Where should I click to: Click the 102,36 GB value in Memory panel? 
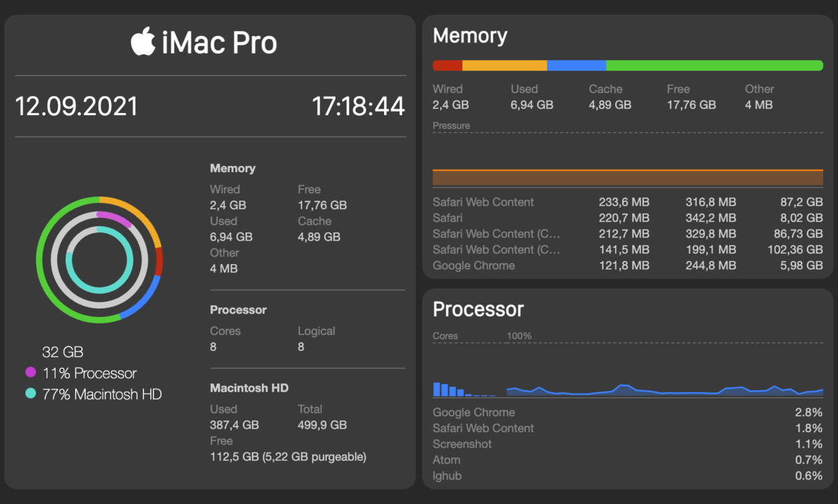pyautogui.click(x=795, y=249)
